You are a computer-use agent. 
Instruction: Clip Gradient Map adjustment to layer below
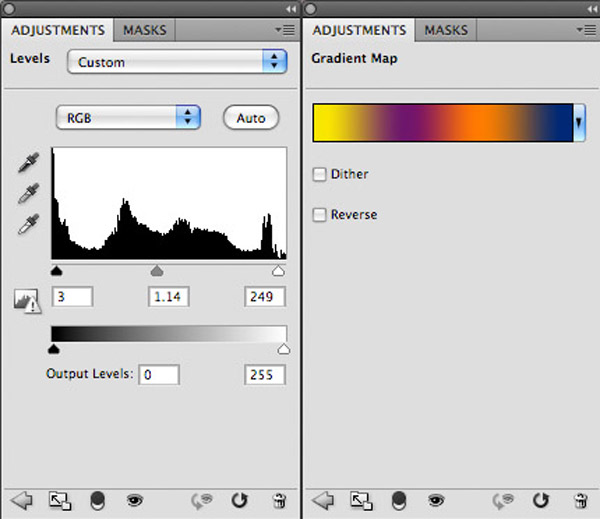(x=399, y=501)
